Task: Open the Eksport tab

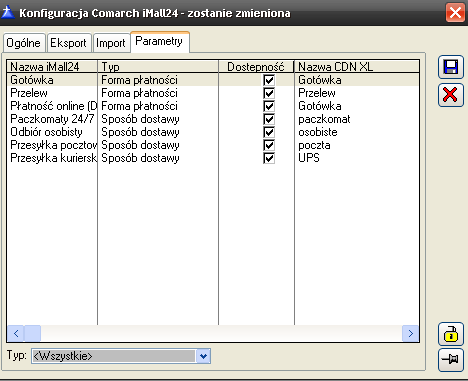Action: (x=69, y=43)
